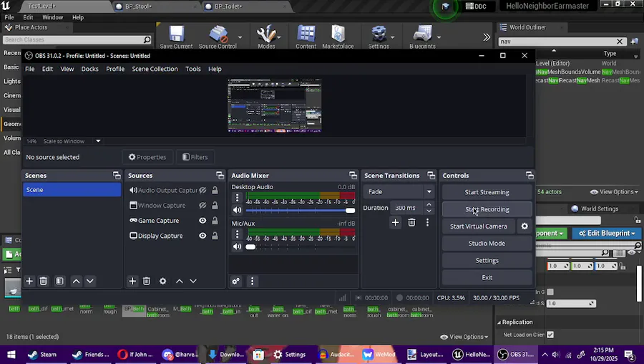
Task: Pop out the Controls dock
Action: coord(530,176)
